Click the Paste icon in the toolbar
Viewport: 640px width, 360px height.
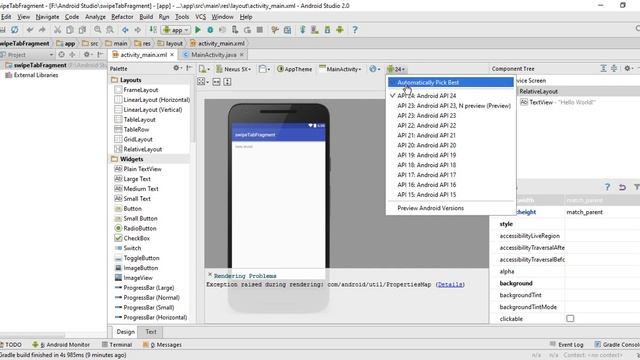[x=82, y=30]
